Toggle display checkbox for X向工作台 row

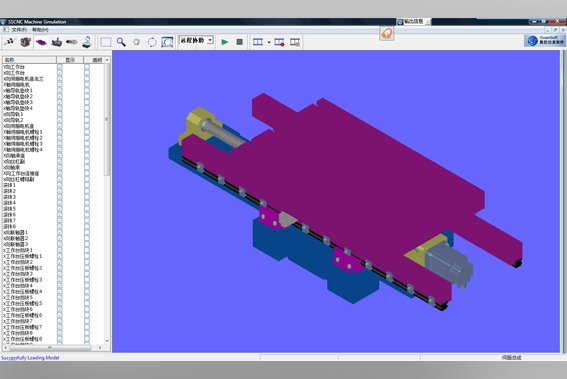pos(60,73)
